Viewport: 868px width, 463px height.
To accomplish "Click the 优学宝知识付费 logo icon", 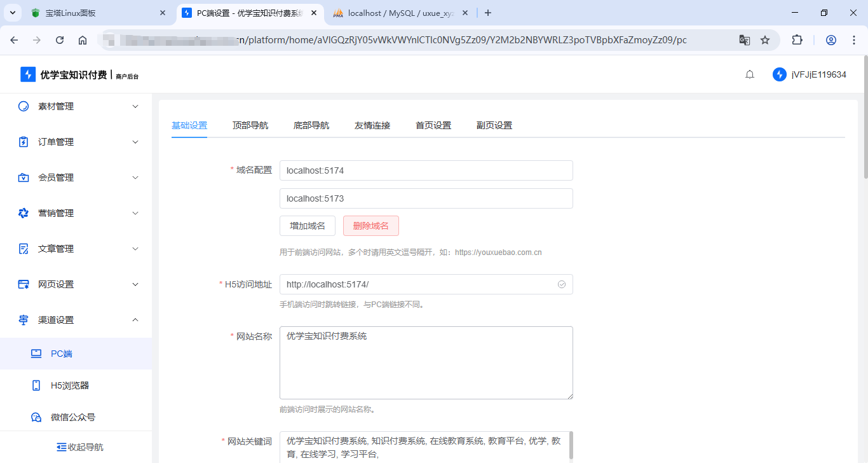I will point(28,74).
